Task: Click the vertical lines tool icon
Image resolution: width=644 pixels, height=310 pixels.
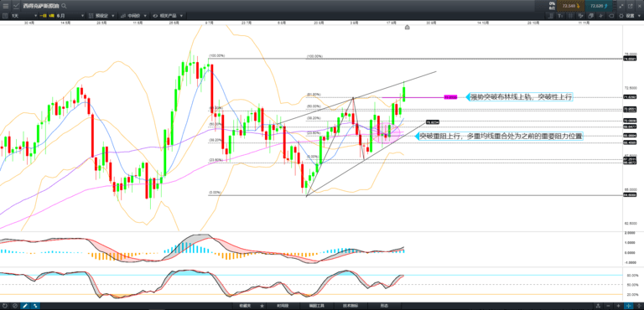Action: pos(571,16)
